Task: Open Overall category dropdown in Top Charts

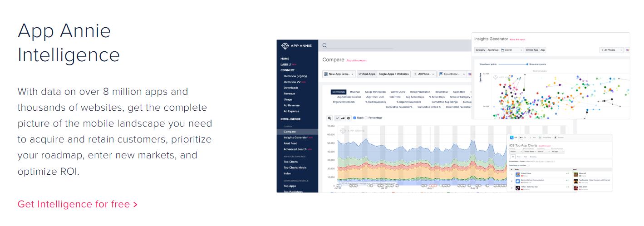Action: click(x=544, y=151)
